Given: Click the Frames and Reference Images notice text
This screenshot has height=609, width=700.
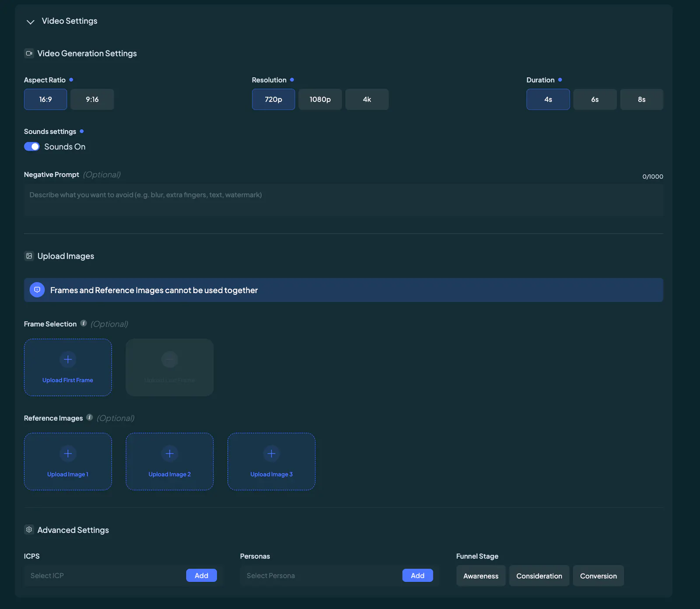Looking at the screenshot, I should (154, 290).
